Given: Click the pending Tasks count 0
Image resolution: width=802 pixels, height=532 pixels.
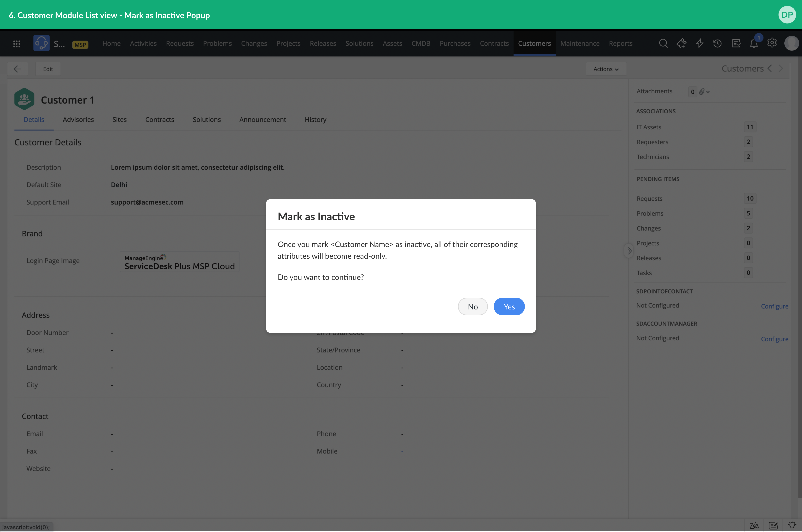Looking at the screenshot, I should (748, 272).
